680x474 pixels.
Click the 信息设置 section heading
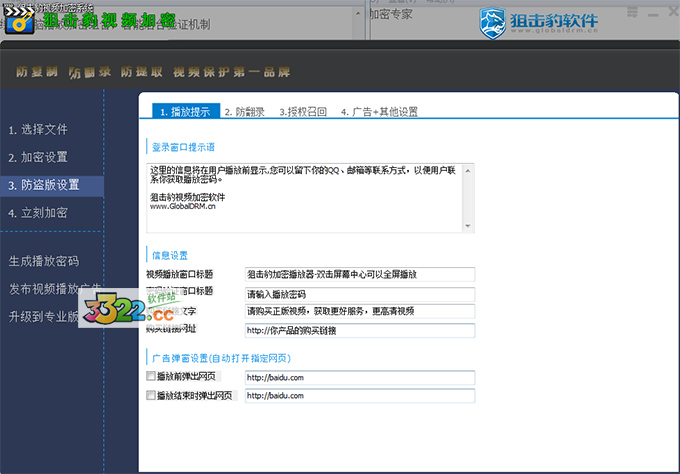(x=170, y=255)
